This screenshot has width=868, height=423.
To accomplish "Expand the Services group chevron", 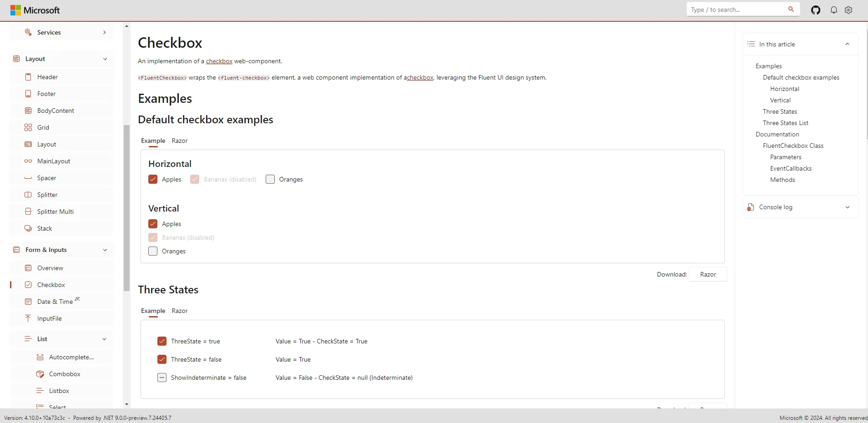I will pos(105,32).
